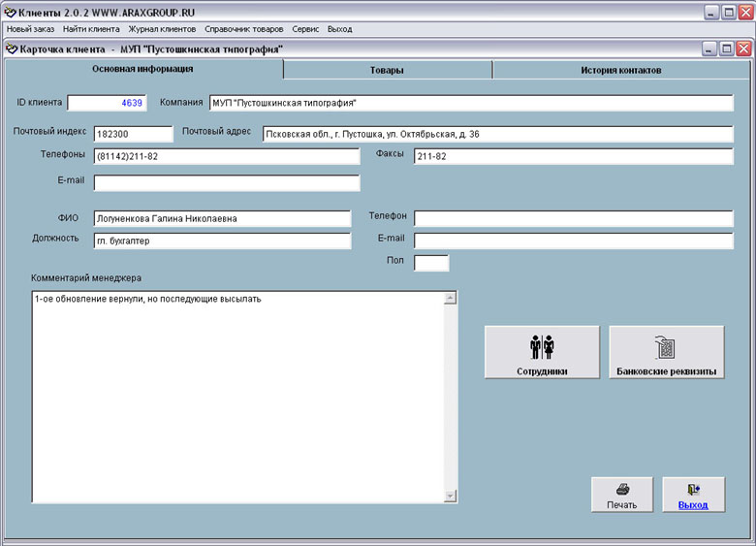Click the company E-mail input field
The height and width of the screenshot is (546, 756).
pyautogui.click(x=226, y=182)
